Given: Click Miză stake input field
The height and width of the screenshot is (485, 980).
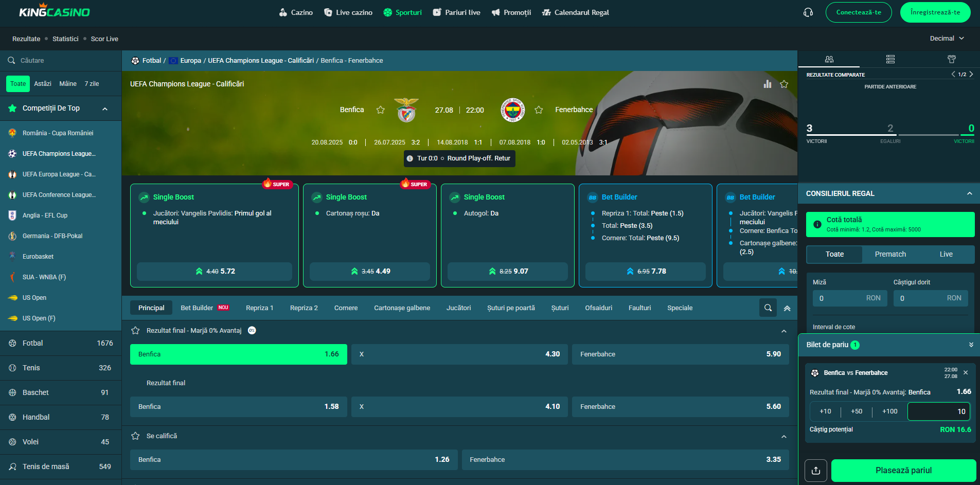Looking at the screenshot, I should [850, 298].
